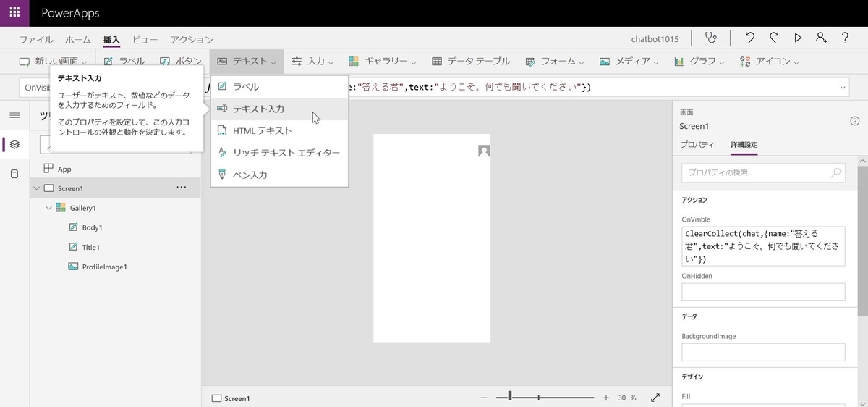This screenshot has width=868, height=407.
Task: Open the Tree view layers icon
Action: coord(14,145)
